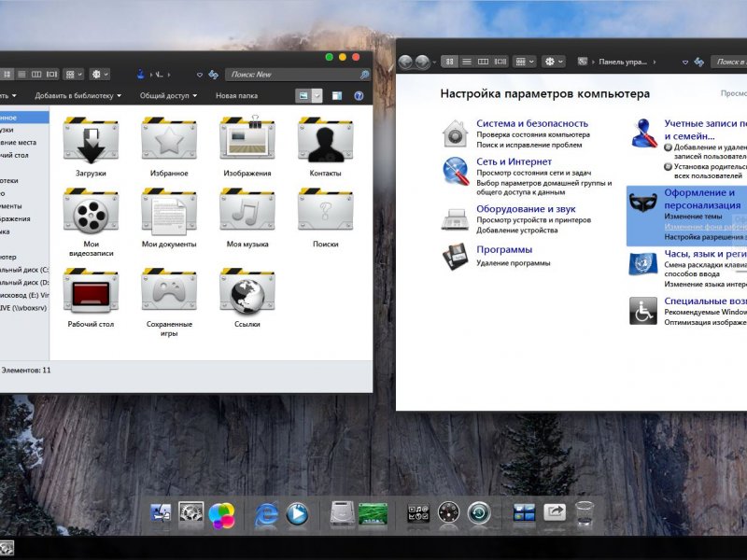Refresh the explorer window address bar
The image size is (747, 560).
pos(214,75)
